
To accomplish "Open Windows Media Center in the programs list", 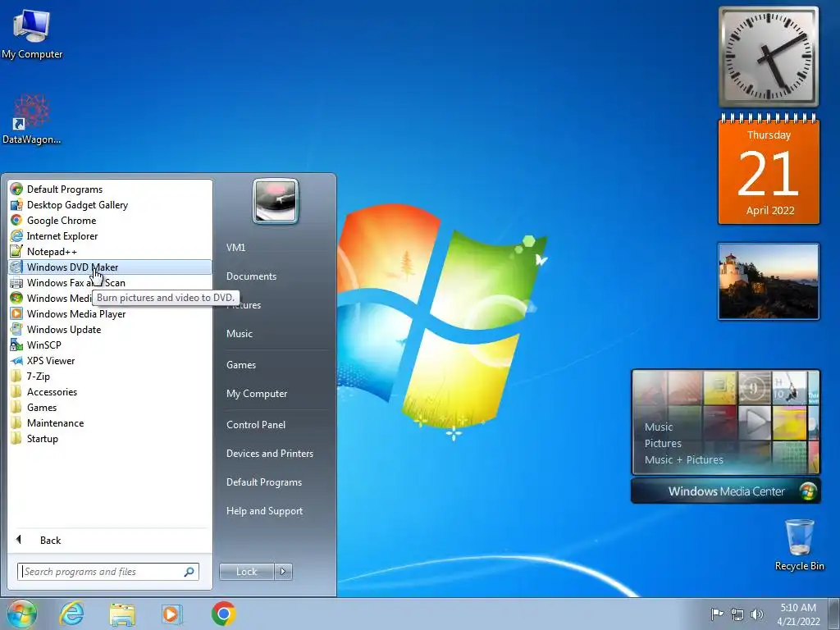I will click(x=51, y=298).
